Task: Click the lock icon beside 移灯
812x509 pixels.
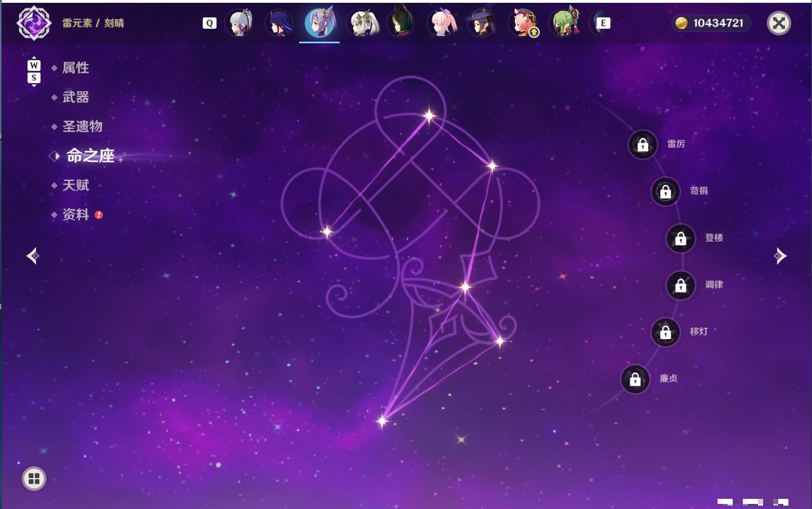Action: pos(666,332)
